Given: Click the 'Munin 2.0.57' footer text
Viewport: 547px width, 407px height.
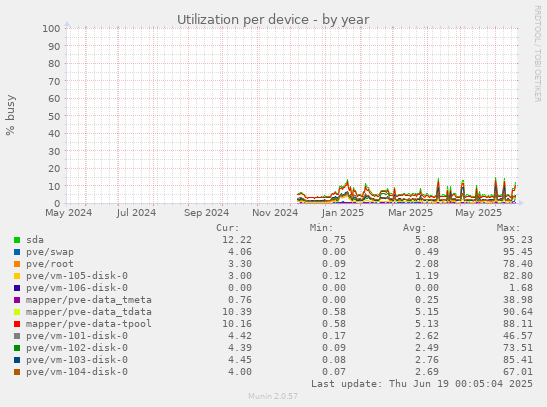Looking at the screenshot, I should [273, 396].
